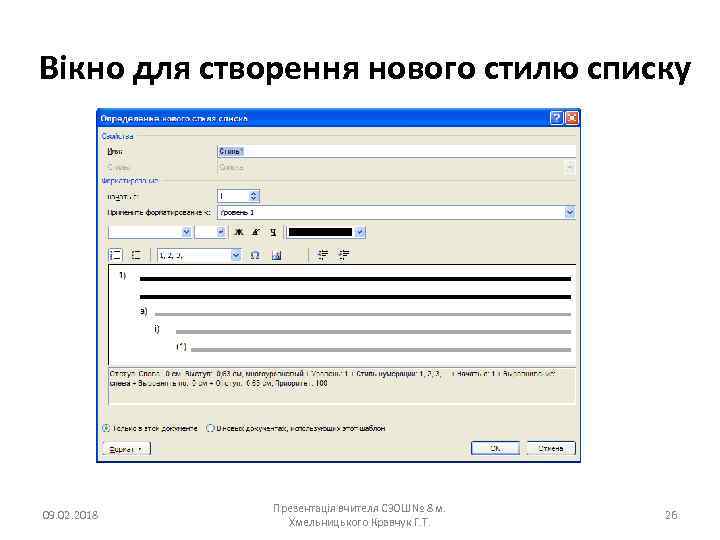Click the OK button
The width and height of the screenshot is (720, 540).
point(495,448)
